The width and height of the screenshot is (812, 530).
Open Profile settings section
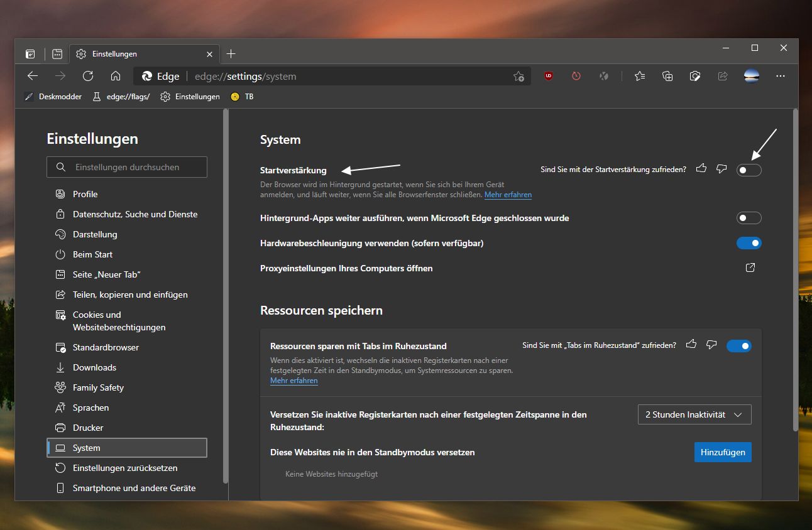pyautogui.click(x=127, y=194)
